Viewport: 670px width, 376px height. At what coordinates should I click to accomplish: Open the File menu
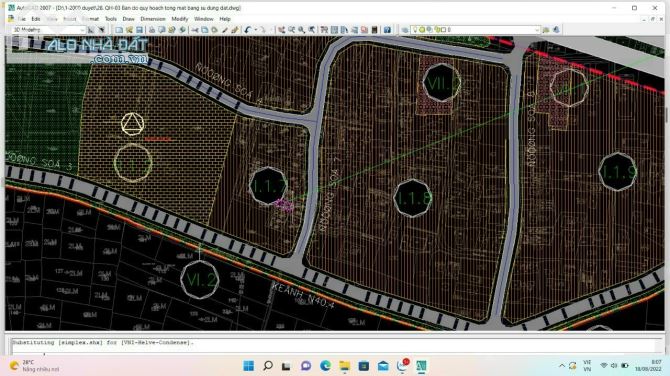[x=22, y=19]
